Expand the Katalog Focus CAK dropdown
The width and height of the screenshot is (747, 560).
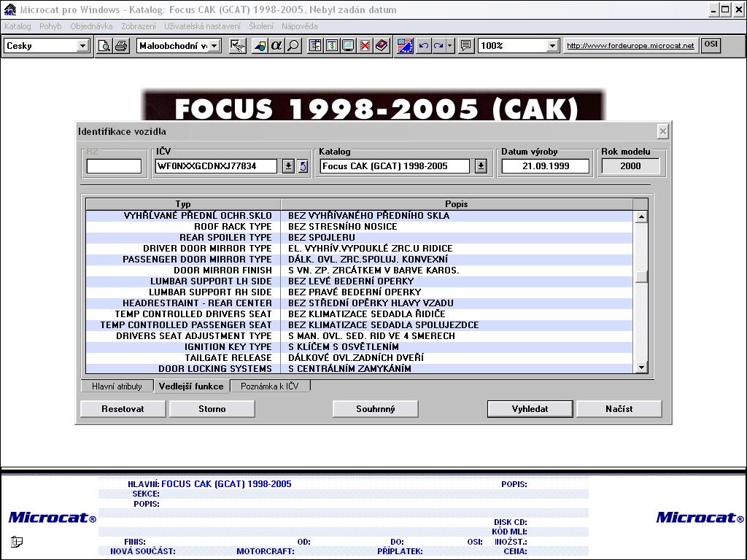[481, 166]
